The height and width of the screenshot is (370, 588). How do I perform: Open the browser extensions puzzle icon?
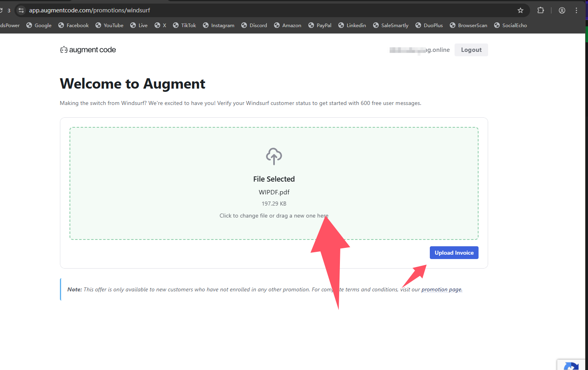coord(540,10)
